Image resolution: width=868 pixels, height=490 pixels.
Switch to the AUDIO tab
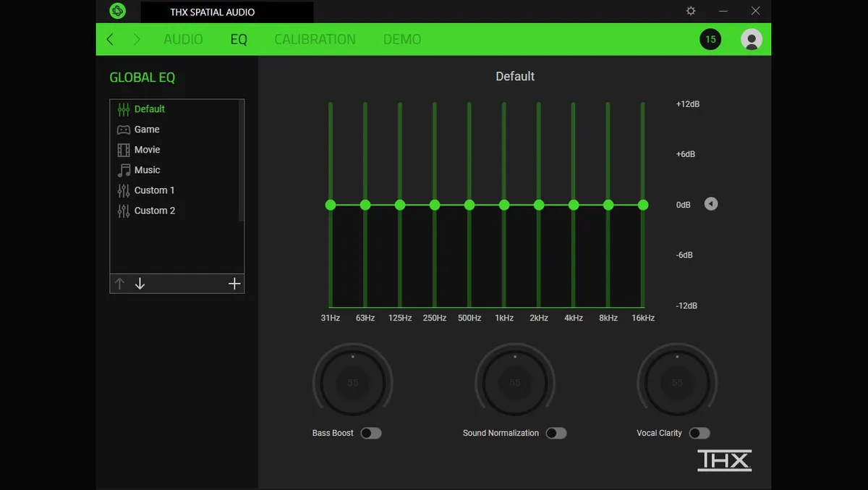click(183, 39)
